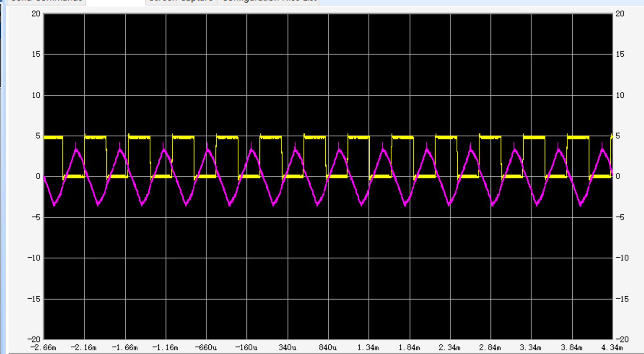Click the -5 label on right voltage axis
Viewport: 644px width, 354px height.
(x=620, y=217)
